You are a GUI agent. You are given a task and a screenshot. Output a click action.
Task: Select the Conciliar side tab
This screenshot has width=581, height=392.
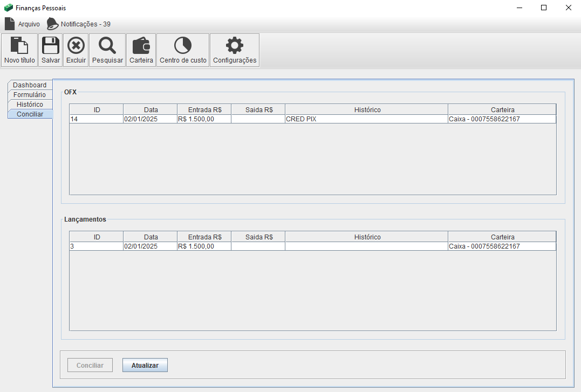(x=30, y=114)
